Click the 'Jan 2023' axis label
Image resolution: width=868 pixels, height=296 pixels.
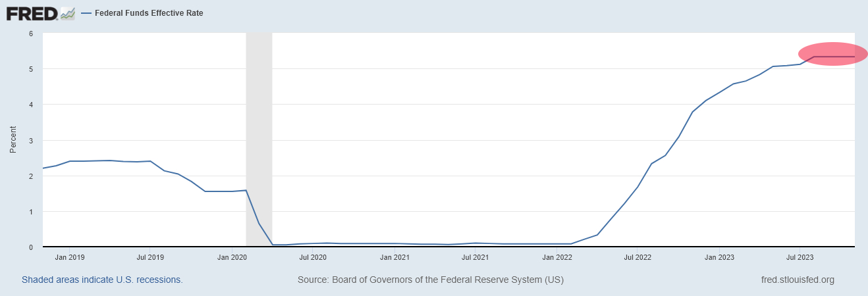(x=719, y=257)
